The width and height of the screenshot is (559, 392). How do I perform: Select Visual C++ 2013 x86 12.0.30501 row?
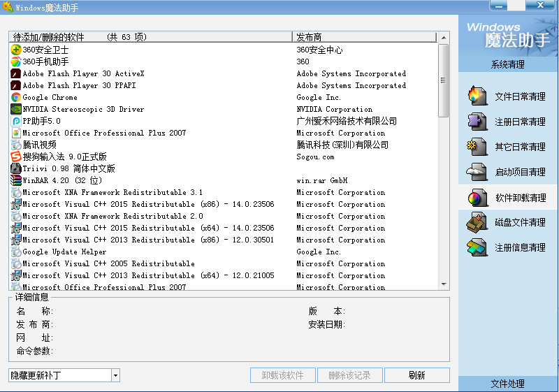[223, 240]
